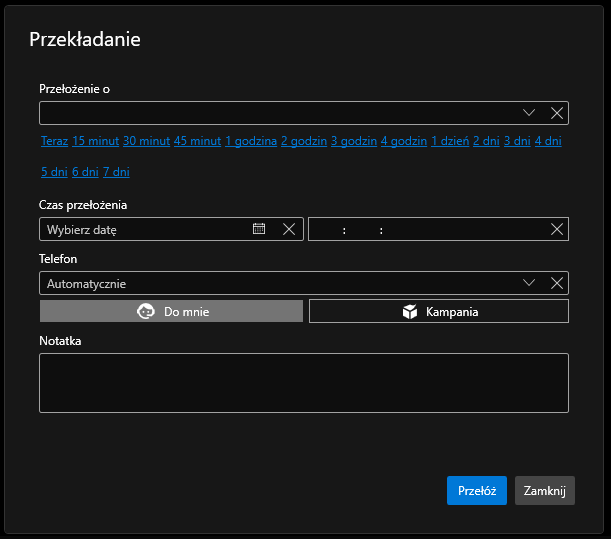Open the calendar date picker icon
This screenshot has width=611, height=539.
click(x=259, y=229)
